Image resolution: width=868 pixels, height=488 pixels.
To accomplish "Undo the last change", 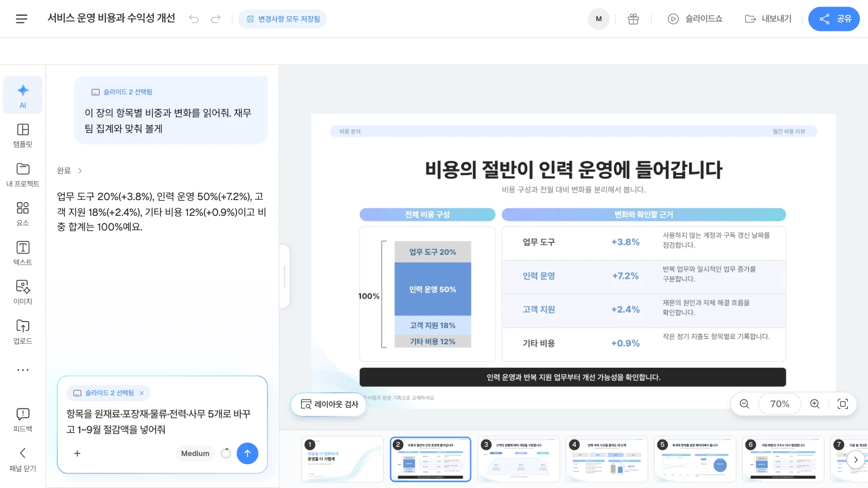I will pyautogui.click(x=194, y=19).
